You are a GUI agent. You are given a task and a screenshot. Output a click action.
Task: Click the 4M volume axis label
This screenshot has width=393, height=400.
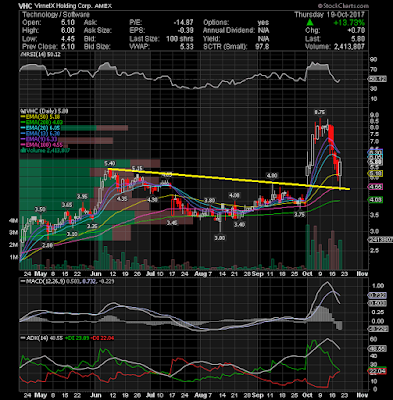pyautogui.click(x=13, y=221)
